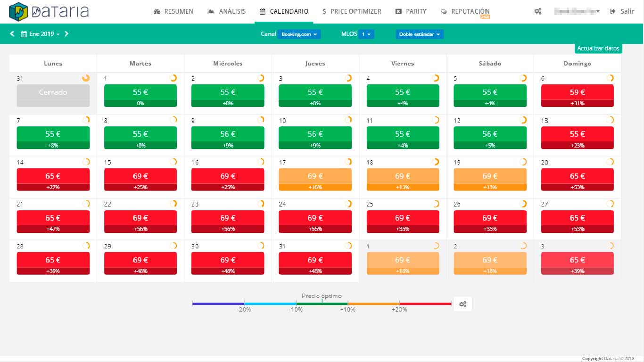Click the +47% label on January 21
The image size is (644, 362).
point(53,229)
